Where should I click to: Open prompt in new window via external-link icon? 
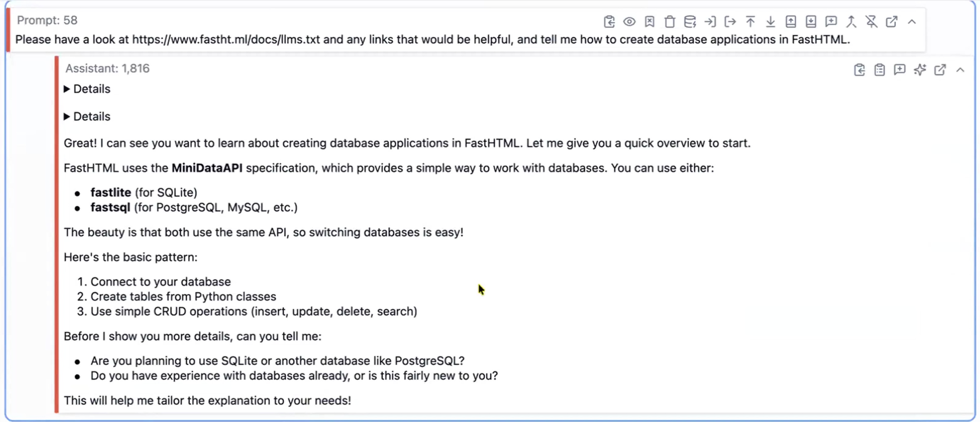click(891, 22)
